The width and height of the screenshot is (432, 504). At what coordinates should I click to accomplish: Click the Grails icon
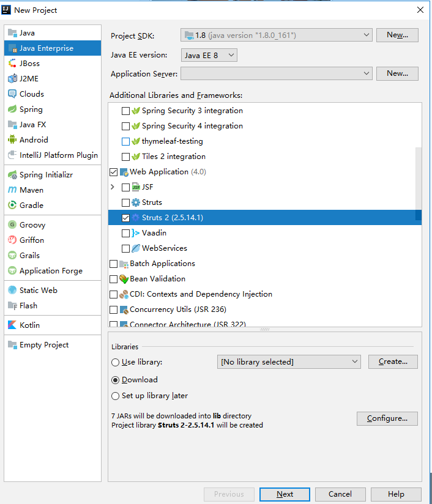(12, 256)
